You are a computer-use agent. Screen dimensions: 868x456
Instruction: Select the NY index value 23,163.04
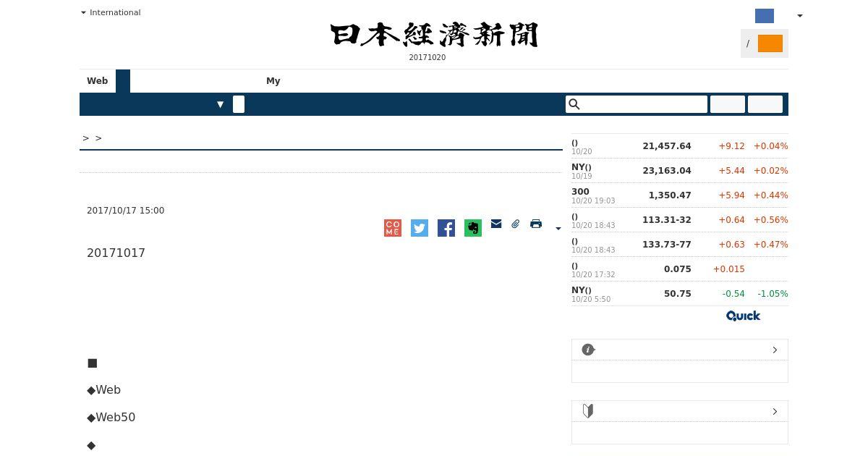[667, 170]
